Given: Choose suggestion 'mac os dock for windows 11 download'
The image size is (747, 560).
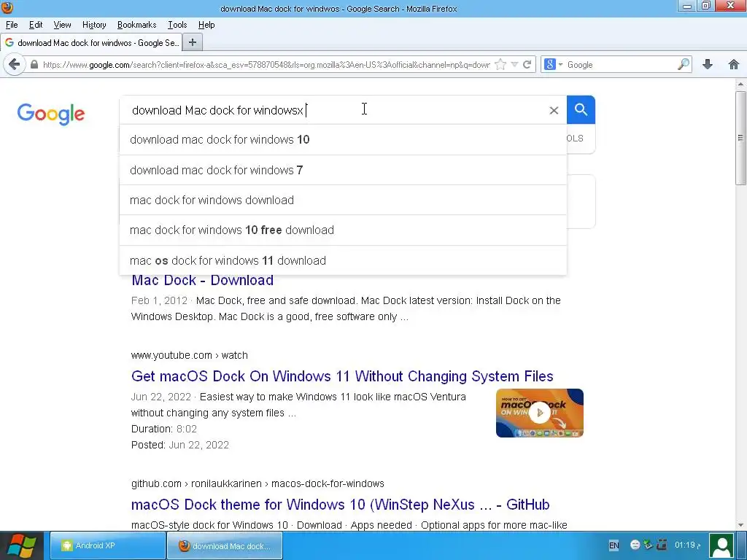Looking at the screenshot, I should (x=343, y=260).
